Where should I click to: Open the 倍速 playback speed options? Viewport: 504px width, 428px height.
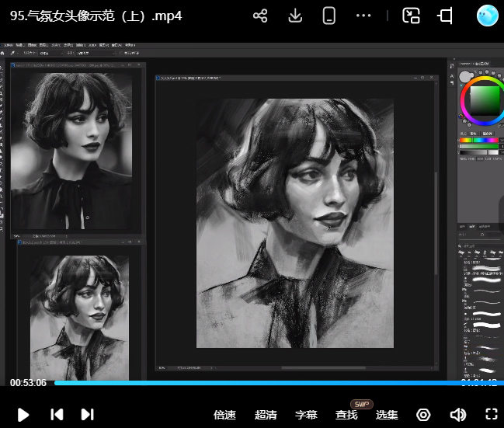[x=224, y=415]
